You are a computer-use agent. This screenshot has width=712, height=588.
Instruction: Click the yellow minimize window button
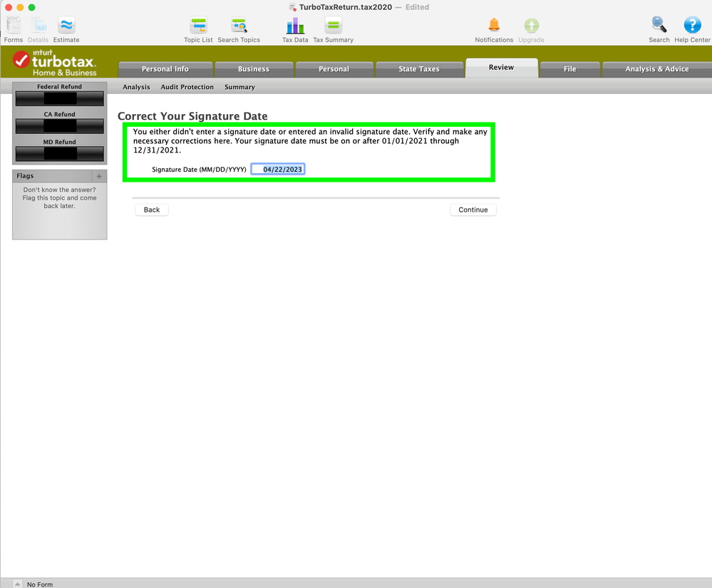click(20, 7)
